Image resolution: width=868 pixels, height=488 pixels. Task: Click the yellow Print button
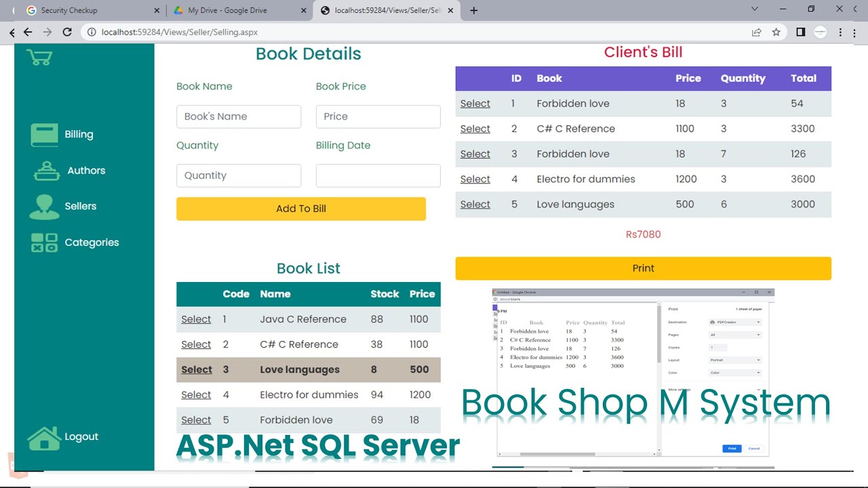643,268
